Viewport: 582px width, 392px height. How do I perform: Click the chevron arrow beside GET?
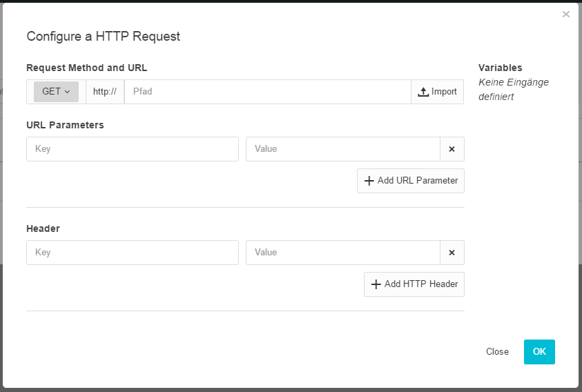68,92
